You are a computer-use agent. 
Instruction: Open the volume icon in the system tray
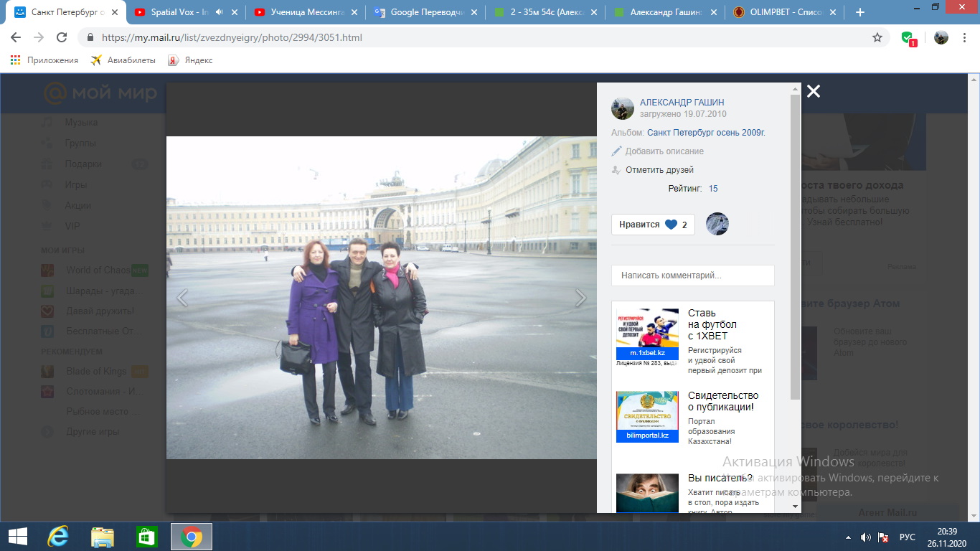coord(866,537)
